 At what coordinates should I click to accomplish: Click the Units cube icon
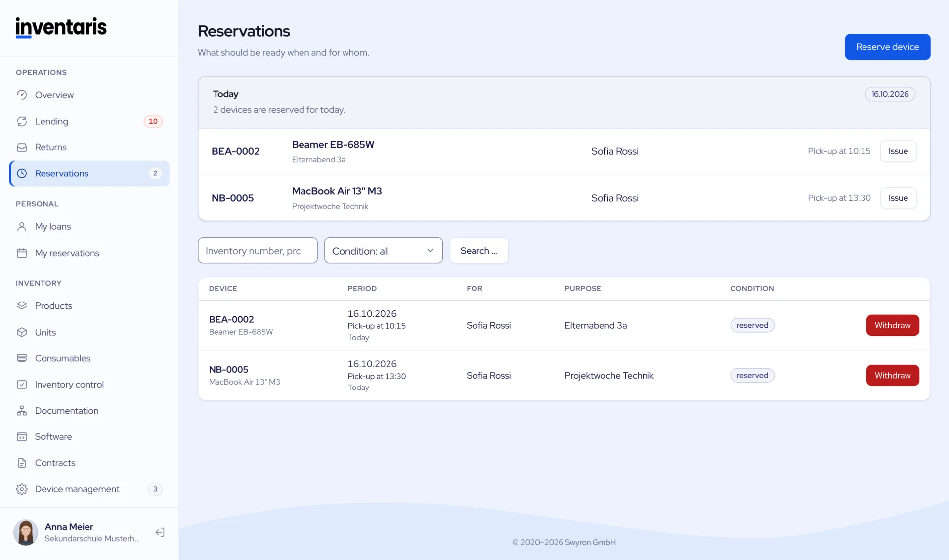click(x=22, y=332)
